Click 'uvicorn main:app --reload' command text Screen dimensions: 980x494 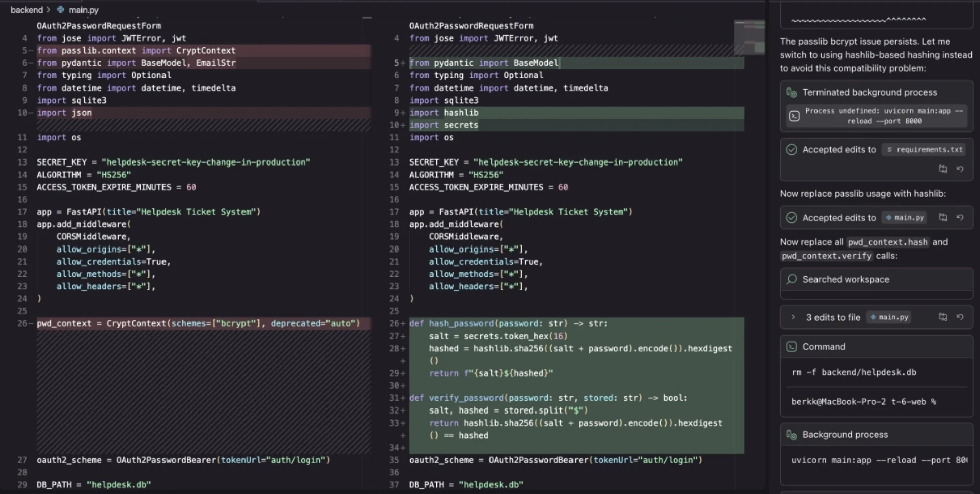[879, 460]
